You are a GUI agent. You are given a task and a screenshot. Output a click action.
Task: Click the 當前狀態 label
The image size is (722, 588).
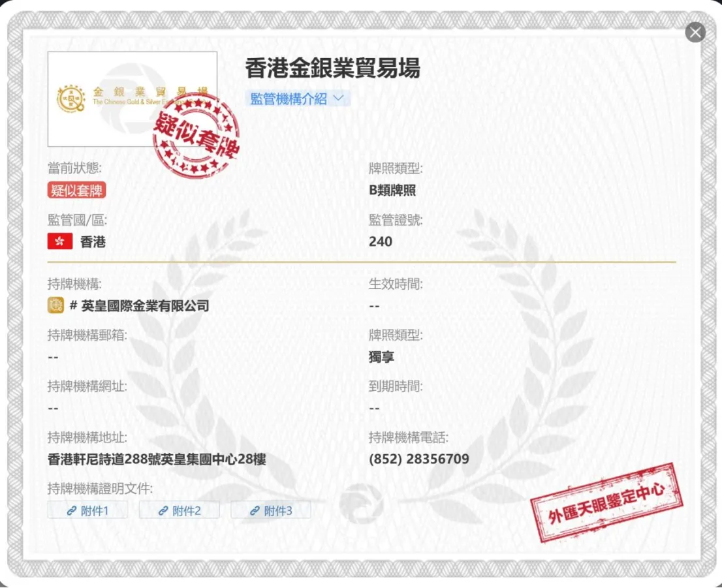click(x=74, y=168)
